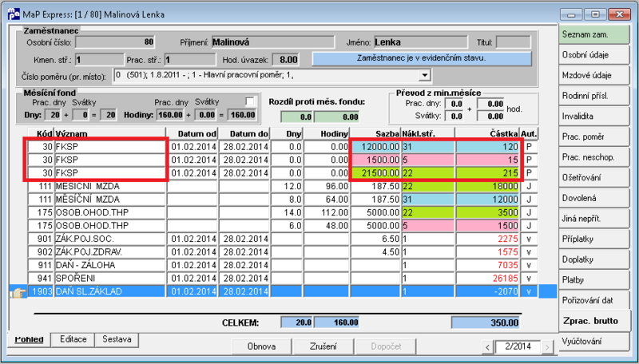Select the OSOB.OHOD.THP row with 112.00 hours
The height and width of the screenshot is (364, 639).
coord(283,212)
